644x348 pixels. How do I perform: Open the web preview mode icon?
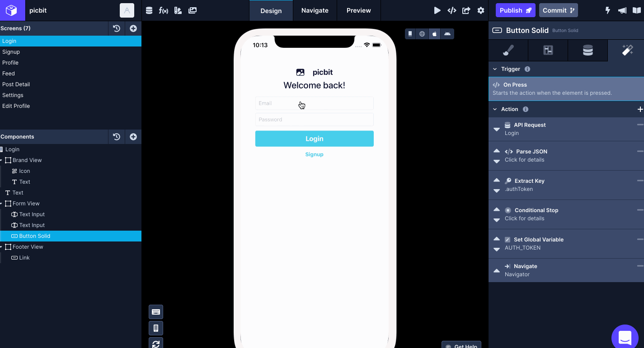click(422, 33)
